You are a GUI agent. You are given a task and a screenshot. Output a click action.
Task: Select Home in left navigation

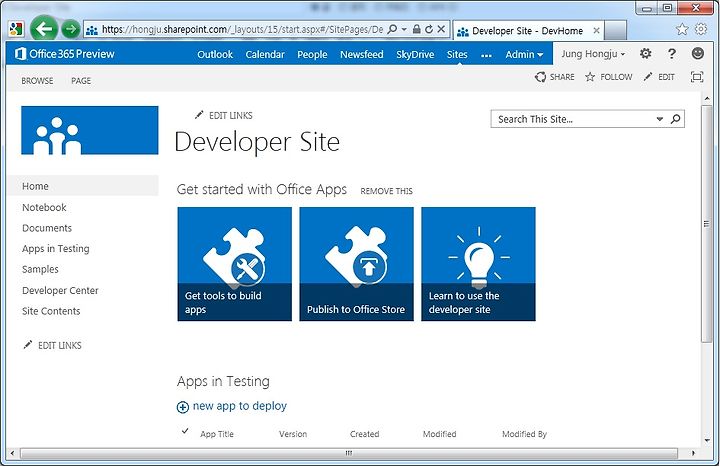(83, 186)
